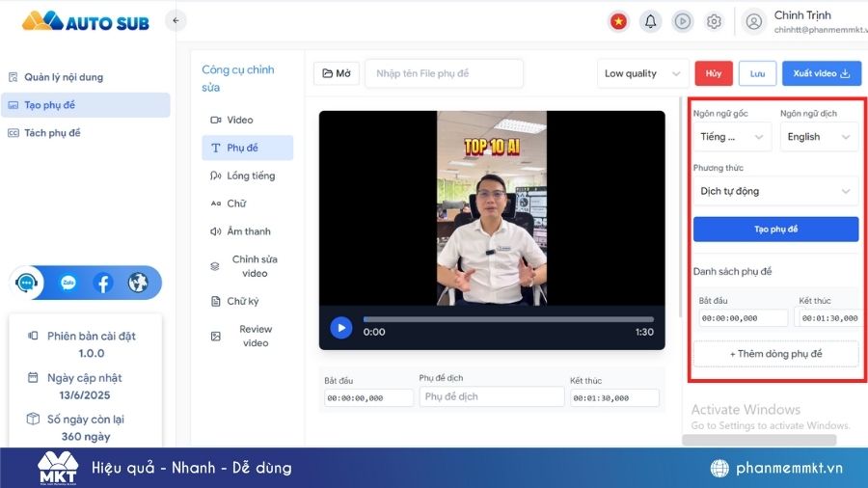Click the red Hủy button
Image resolution: width=868 pixels, height=488 pixels.
(x=714, y=73)
